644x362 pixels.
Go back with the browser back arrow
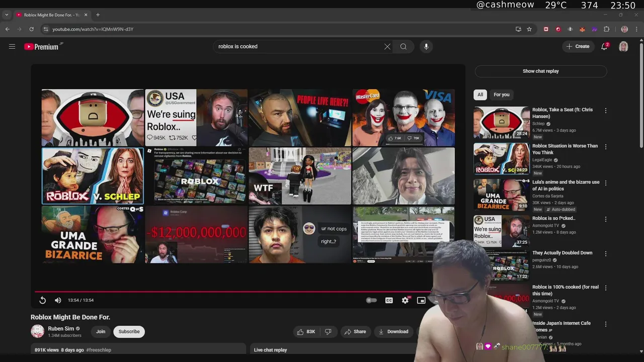pyautogui.click(x=8, y=29)
